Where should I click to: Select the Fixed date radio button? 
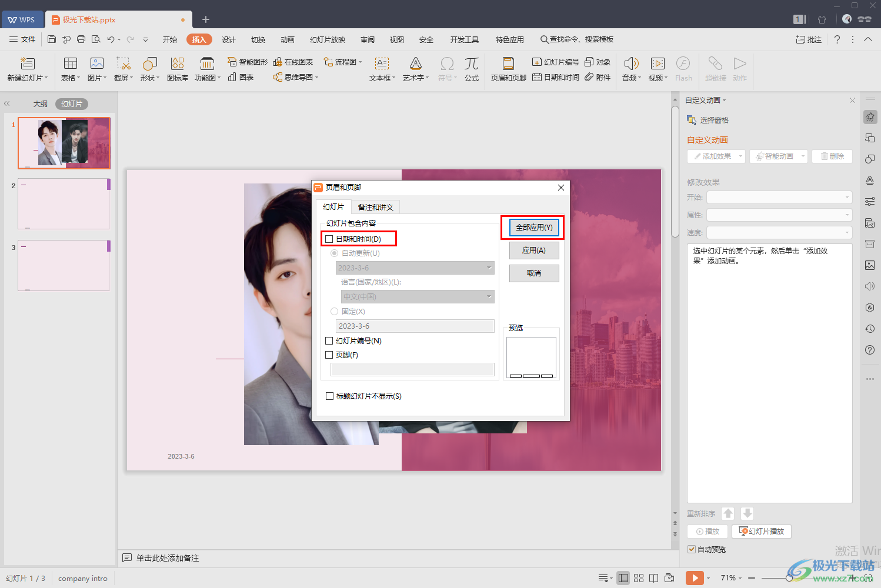[x=334, y=311]
